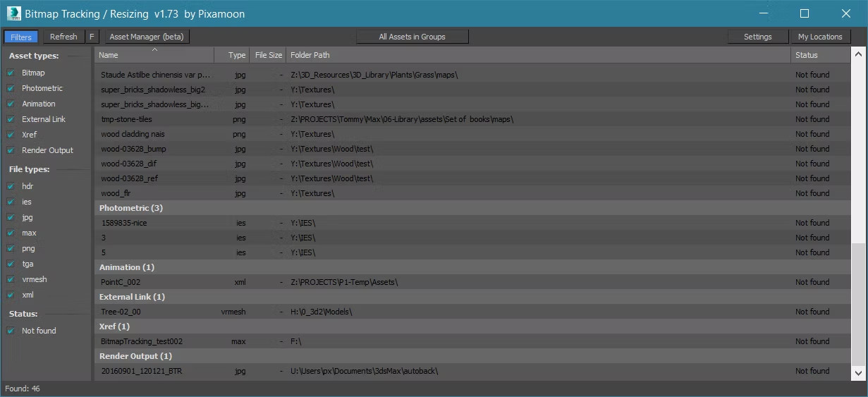Toggle the vrmesh file type checkbox

[x=11, y=279]
